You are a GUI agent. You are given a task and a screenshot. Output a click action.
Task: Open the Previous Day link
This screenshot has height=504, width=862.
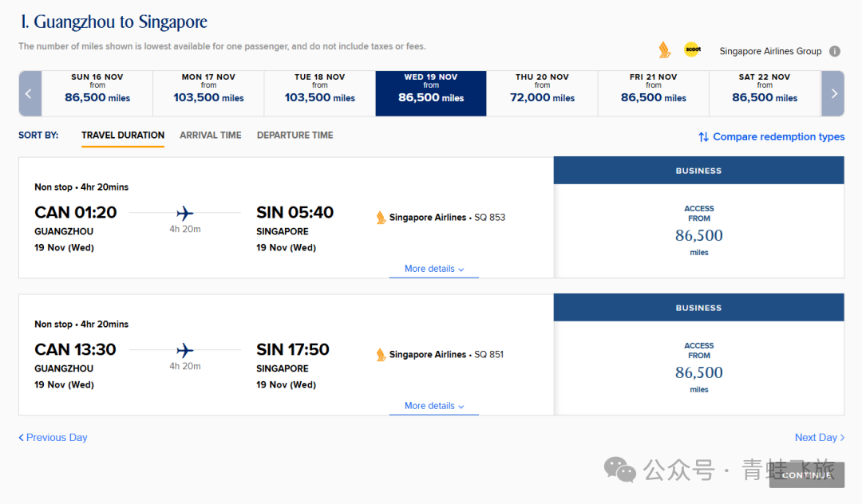pyautogui.click(x=53, y=438)
